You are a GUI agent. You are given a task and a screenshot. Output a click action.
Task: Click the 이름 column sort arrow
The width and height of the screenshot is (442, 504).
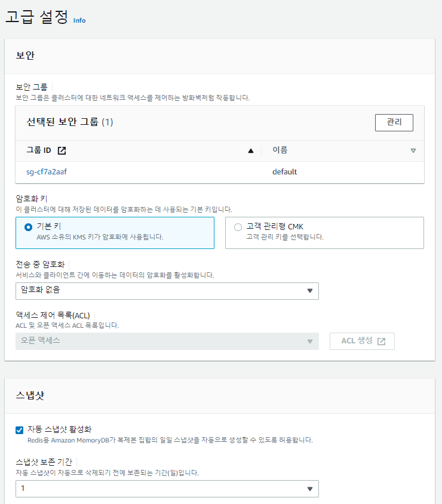pyautogui.click(x=413, y=151)
